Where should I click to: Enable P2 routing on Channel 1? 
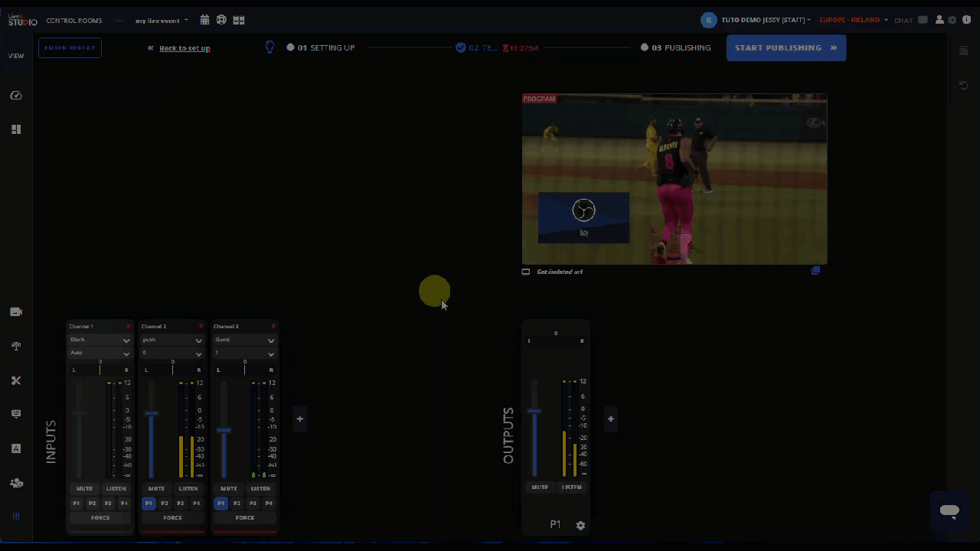[x=92, y=504]
